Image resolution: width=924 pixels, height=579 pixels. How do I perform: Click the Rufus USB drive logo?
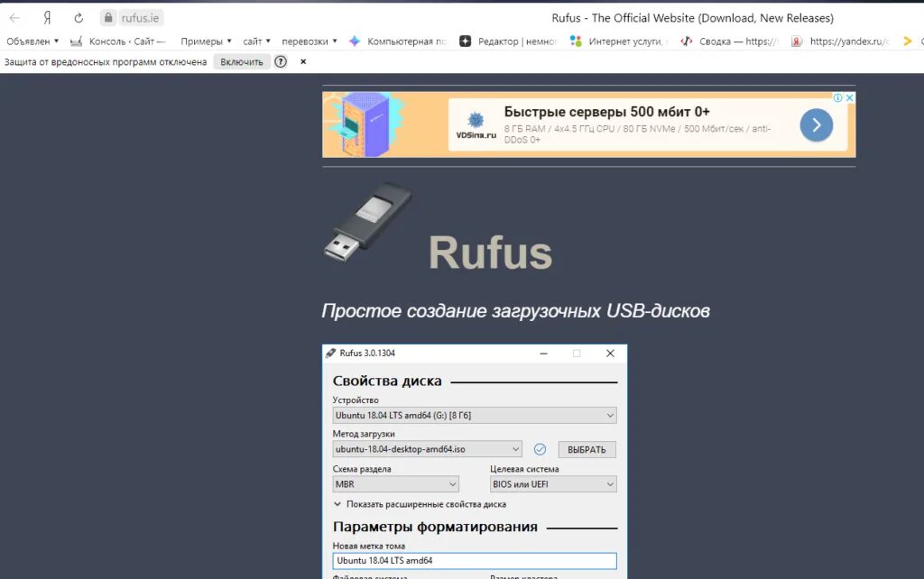pos(368,223)
